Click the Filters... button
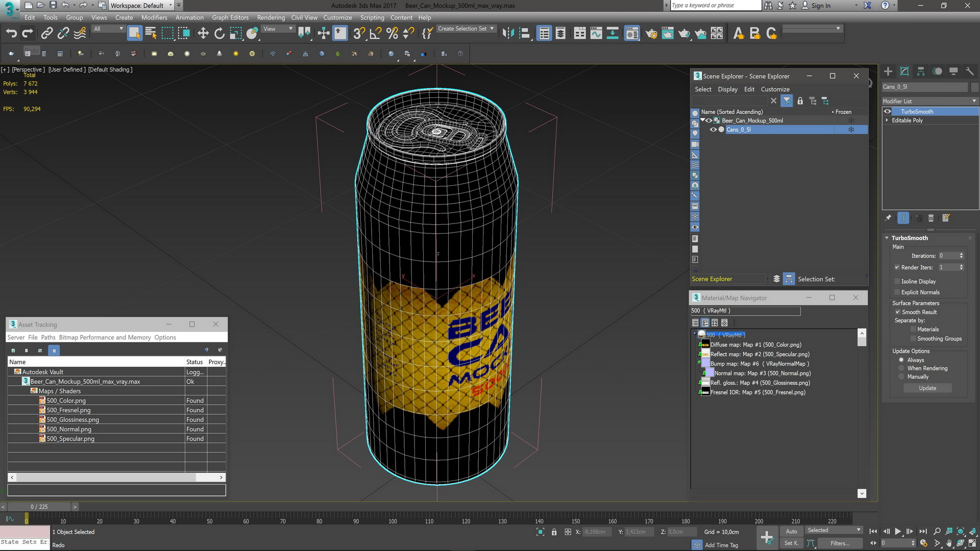 pyautogui.click(x=840, y=543)
